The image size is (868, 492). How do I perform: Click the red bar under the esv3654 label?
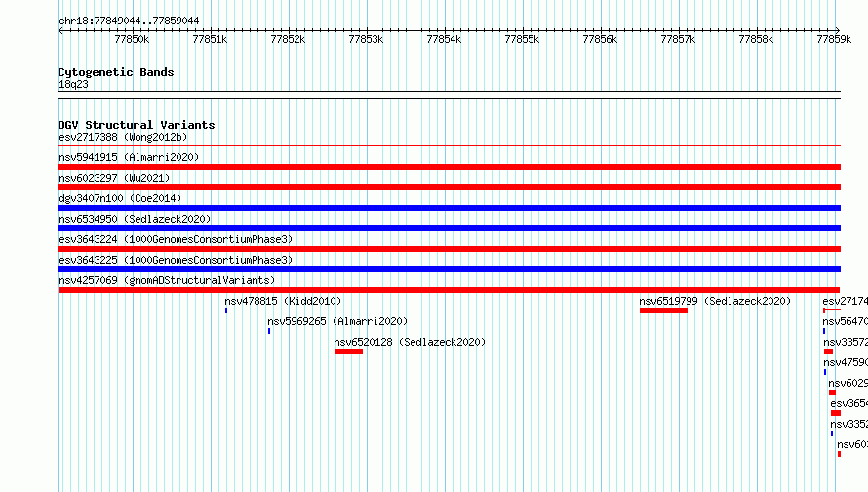836,413
